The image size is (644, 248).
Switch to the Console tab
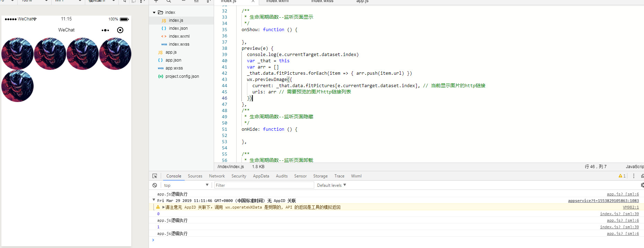tap(174, 176)
